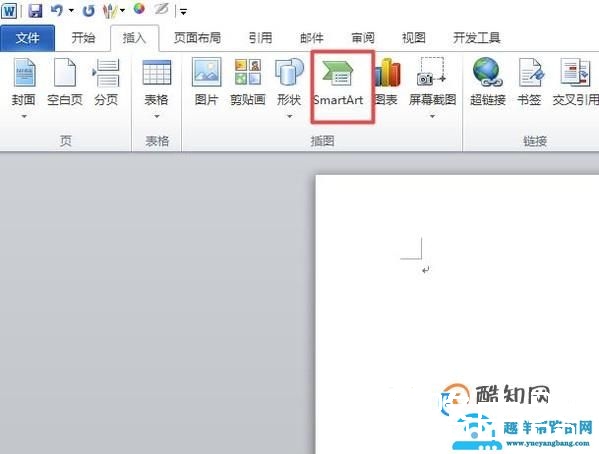Viewport: 599px width, 454px height.
Task: Open the 开发工具 (Developer) tab
Action: [477, 38]
